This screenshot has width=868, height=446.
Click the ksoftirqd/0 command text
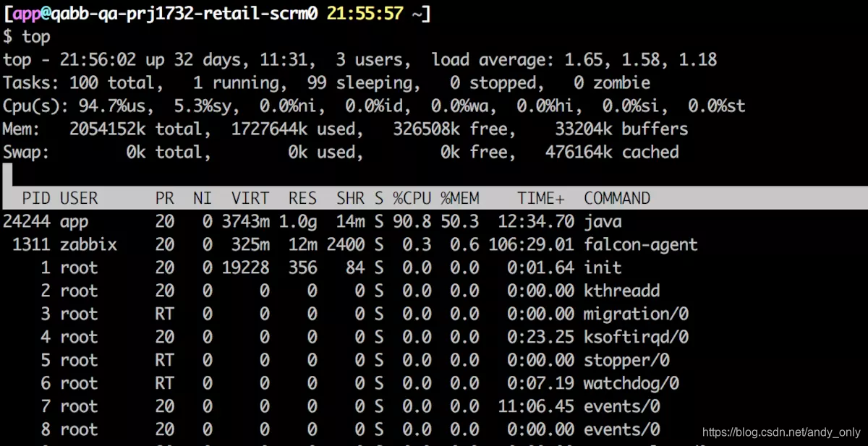637,337
